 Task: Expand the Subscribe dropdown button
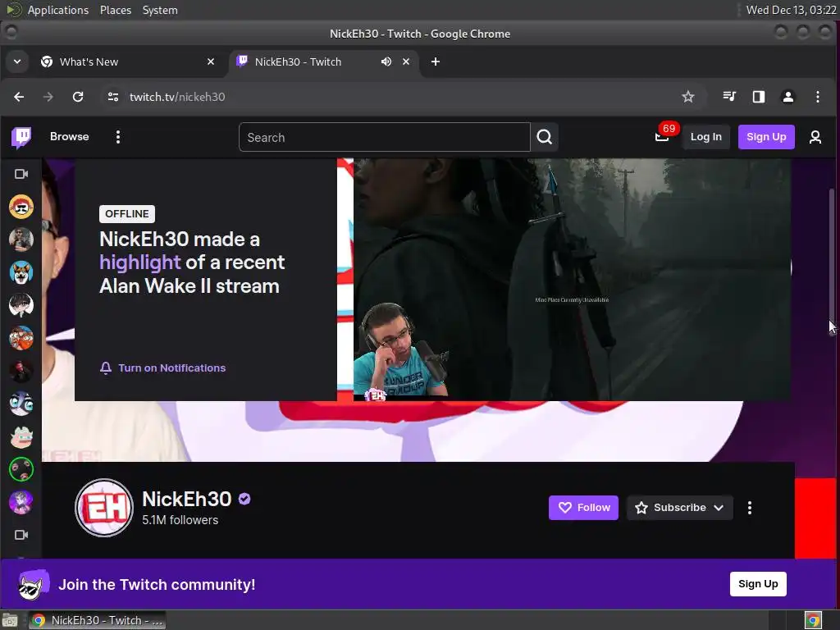[x=719, y=507]
